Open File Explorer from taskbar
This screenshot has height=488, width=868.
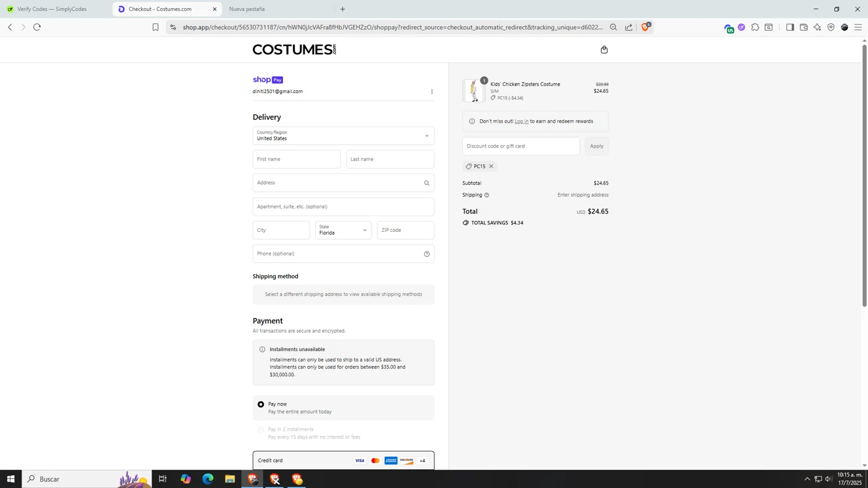[230, 479]
